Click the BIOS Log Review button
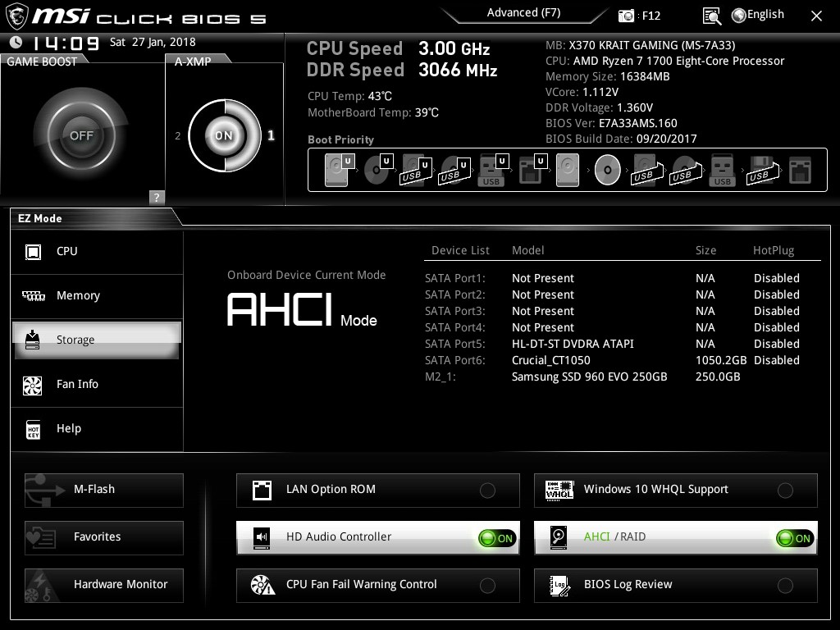 point(676,585)
